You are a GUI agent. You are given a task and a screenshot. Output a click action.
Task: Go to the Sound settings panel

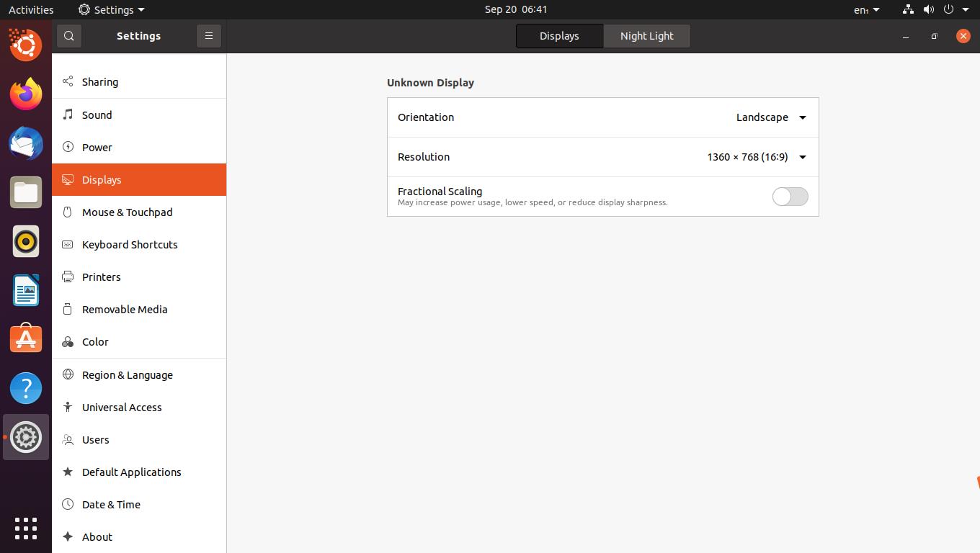pyautogui.click(x=139, y=115)
